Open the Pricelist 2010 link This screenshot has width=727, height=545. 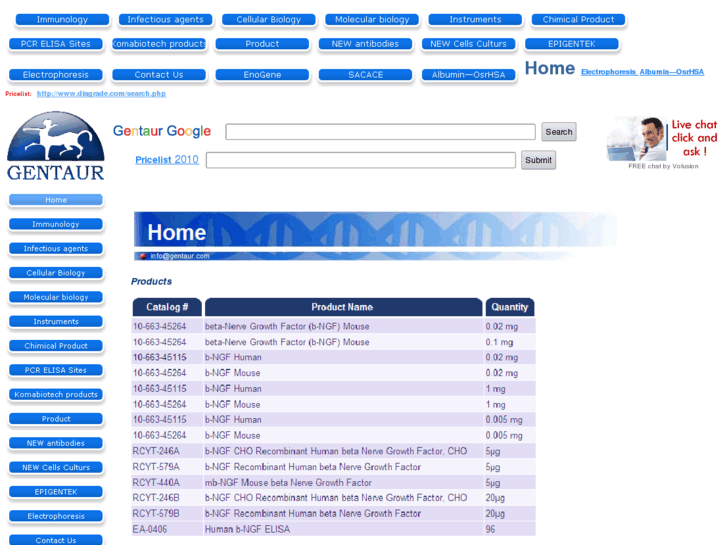(x=167, y=160)
